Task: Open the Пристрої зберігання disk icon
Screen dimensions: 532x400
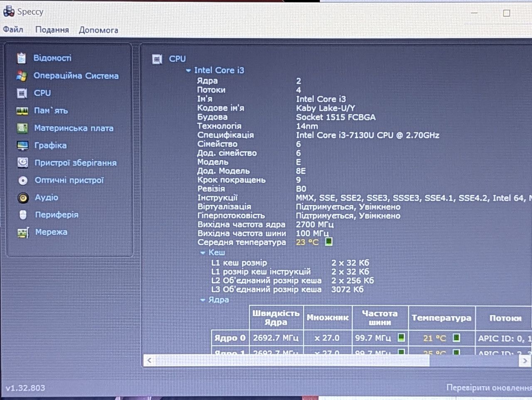Action: coord(23,163)
